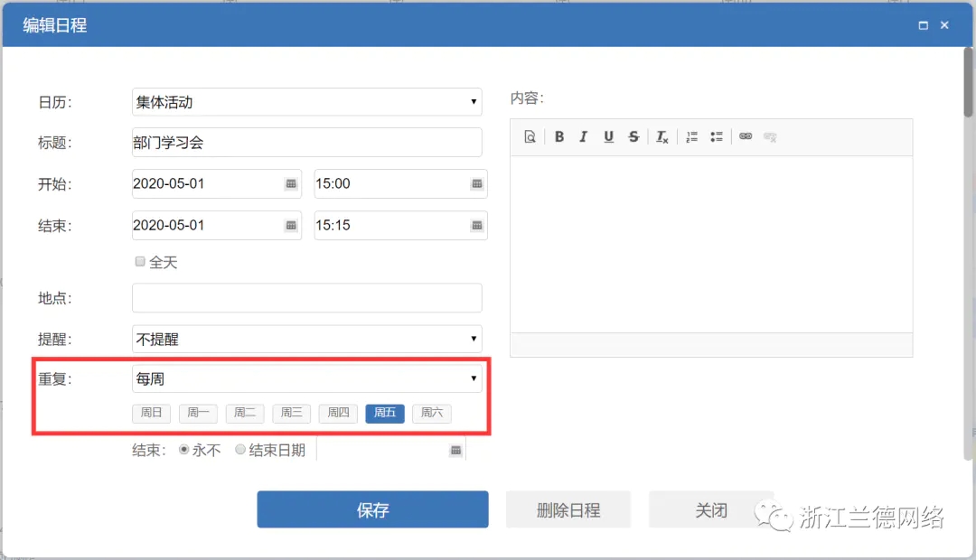The width and height of the screenshot is (976, 560).
Task: Toggle underline formatting in editor toolbar
Action: pos(608,137)
